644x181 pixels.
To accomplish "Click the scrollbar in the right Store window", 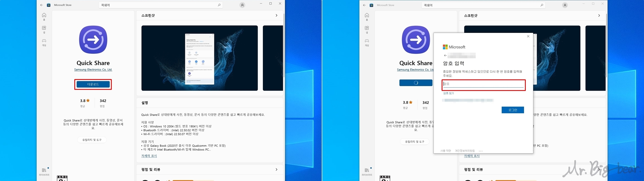I will (607, 45).
